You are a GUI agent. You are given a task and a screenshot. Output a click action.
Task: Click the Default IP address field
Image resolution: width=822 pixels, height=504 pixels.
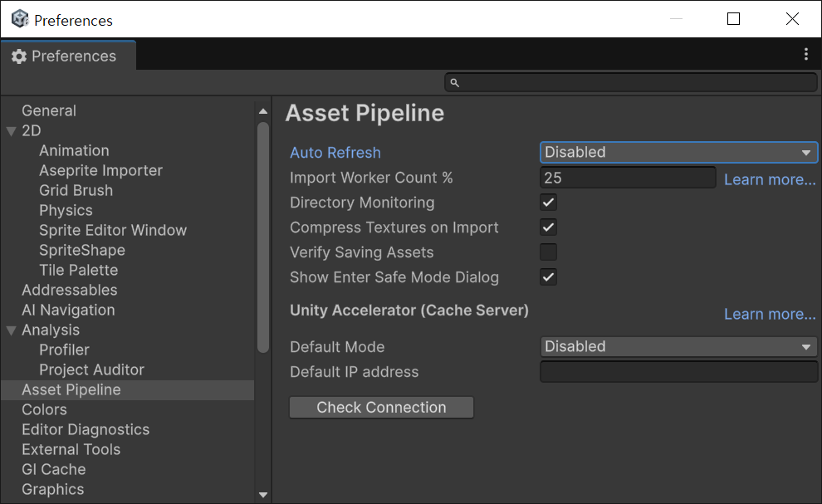point(678,372)
